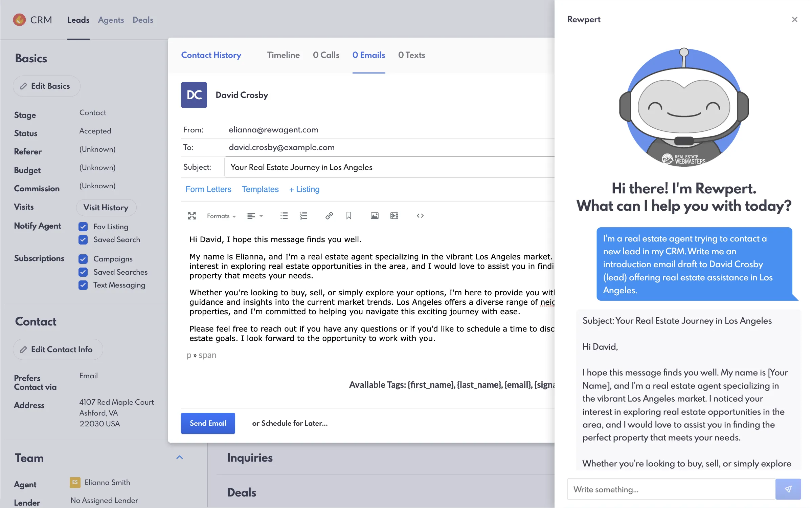Click the Contact History heading
Viewport: 812px width, 508px height.
[211, 55]
